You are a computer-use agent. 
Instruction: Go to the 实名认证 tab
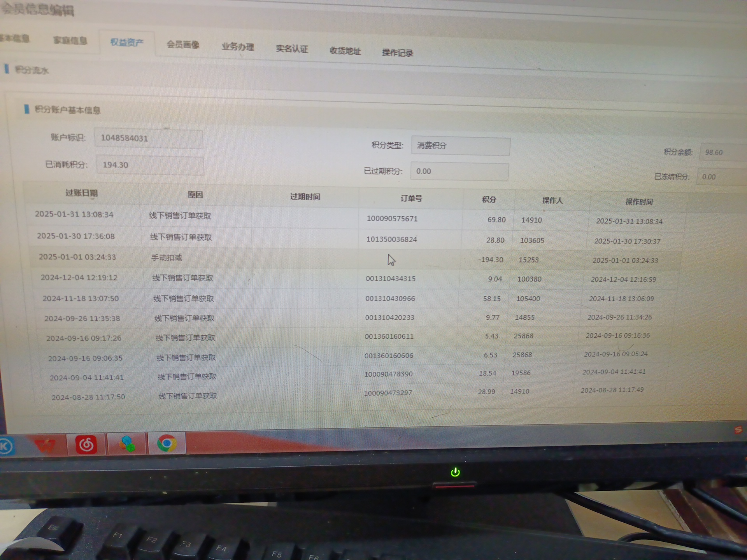click(x=292, y=49)
